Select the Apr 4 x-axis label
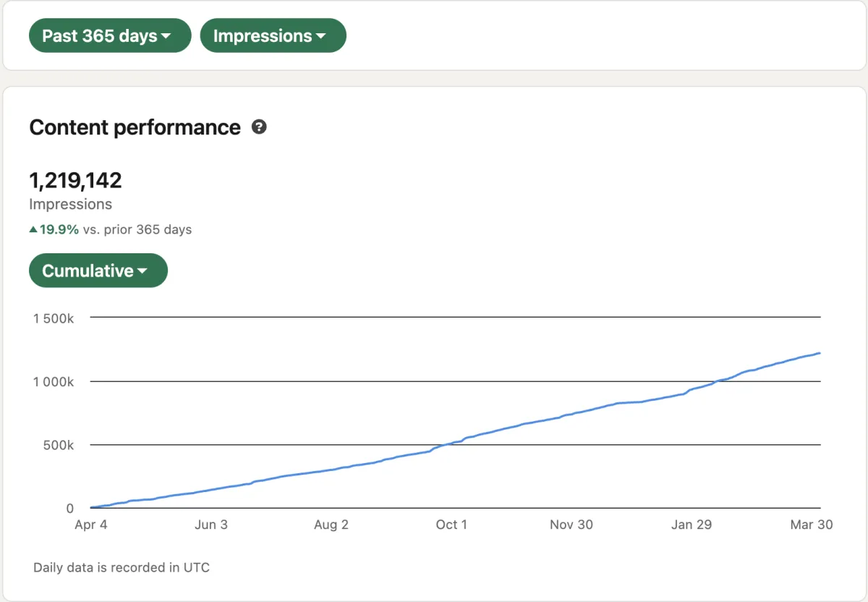This screenshot has height=602, width=868. point(91,525)
